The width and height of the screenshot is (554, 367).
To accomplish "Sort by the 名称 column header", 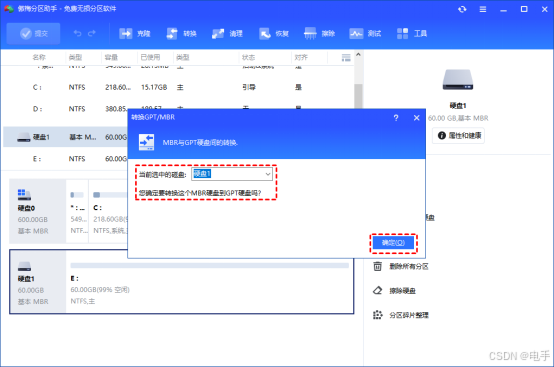I will [39, 57].
